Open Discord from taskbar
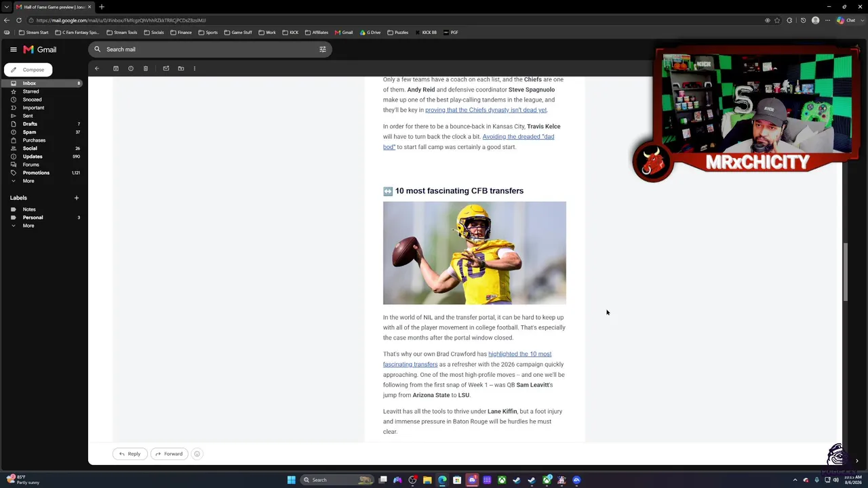The image size is (868, 488). coord(472,480)
